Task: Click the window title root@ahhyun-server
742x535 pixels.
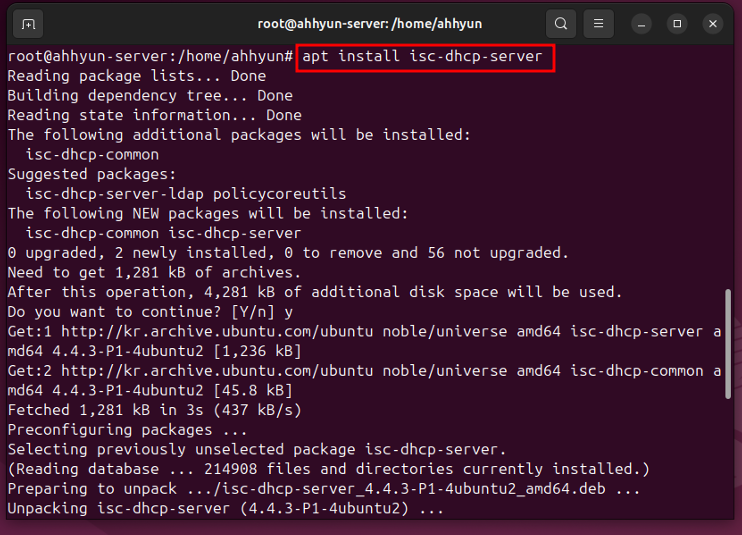Action: [370, 24]
